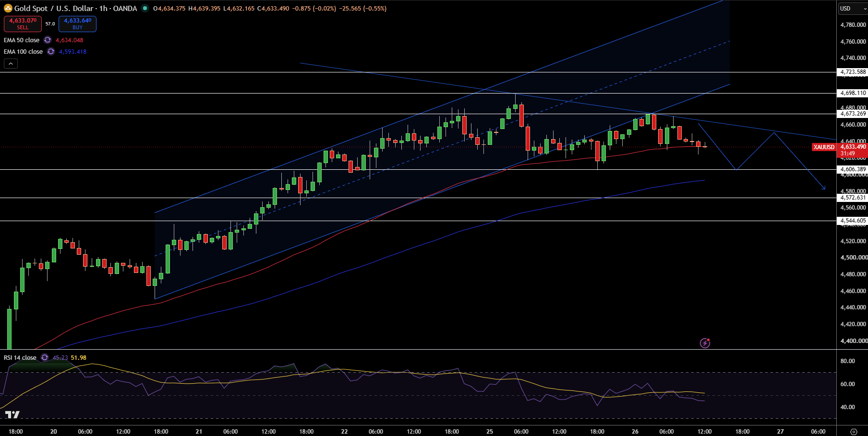Click the SELL 4,633.070 button
This screenshot has height=436, width=868.
tap(23, 24)
